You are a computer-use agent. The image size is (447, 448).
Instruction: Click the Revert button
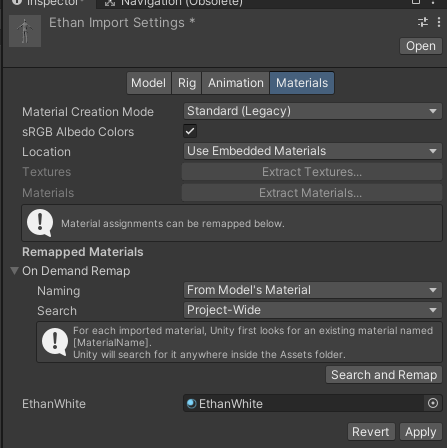pyautogui.click(x=371, y=432)
